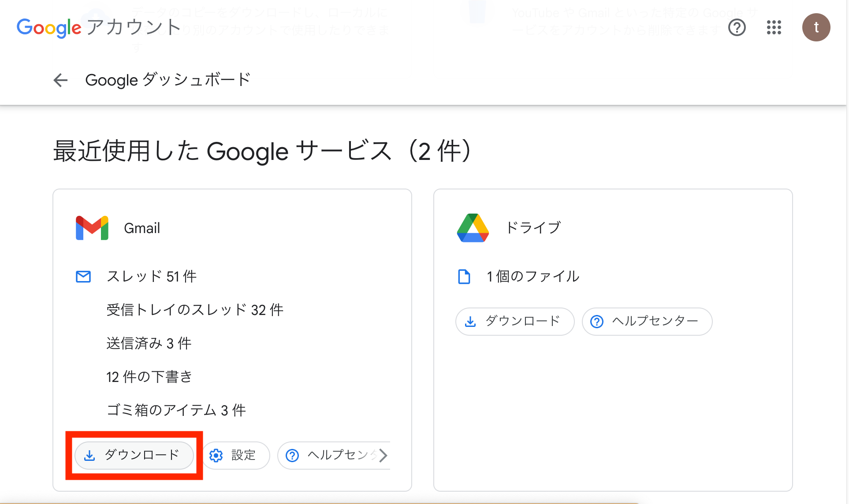Open the Drive ヘルプセンター button
Viewport: 849px width, 504px height.
pyautogui.click(x=647, y=321)
